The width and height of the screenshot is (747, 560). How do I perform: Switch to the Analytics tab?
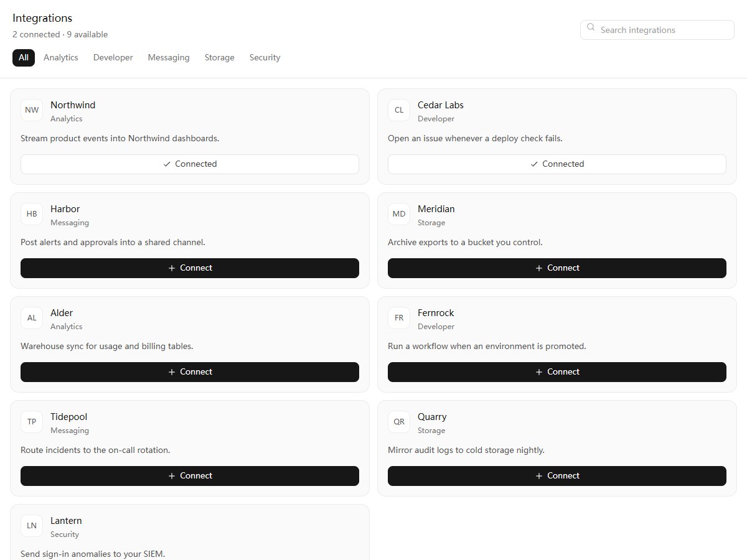click(61, 57)
